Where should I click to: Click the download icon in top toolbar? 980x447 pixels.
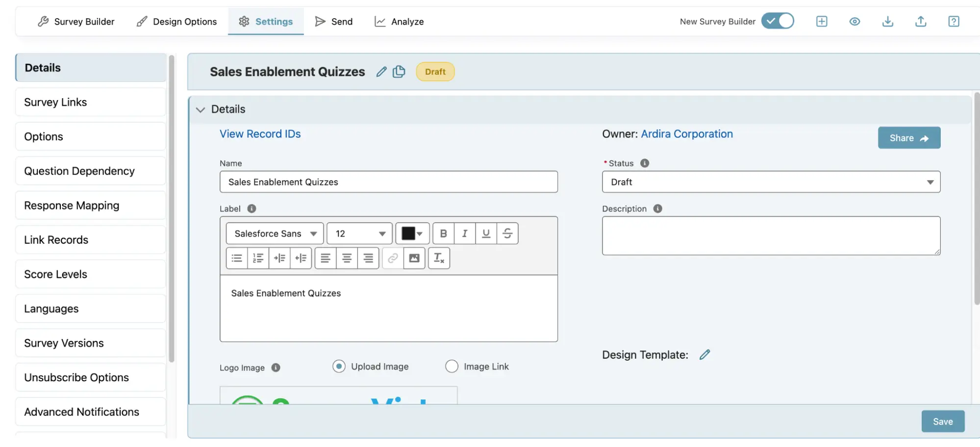coord(887,22)
